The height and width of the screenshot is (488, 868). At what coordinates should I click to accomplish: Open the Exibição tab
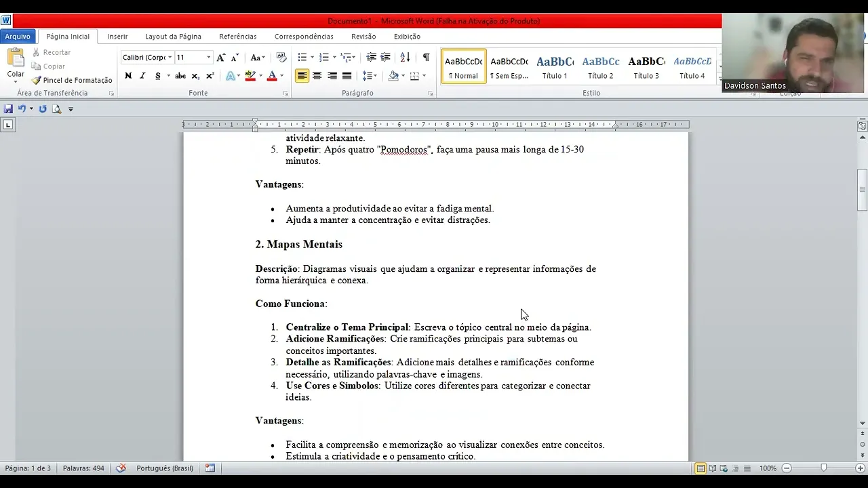tap(407, 37)
